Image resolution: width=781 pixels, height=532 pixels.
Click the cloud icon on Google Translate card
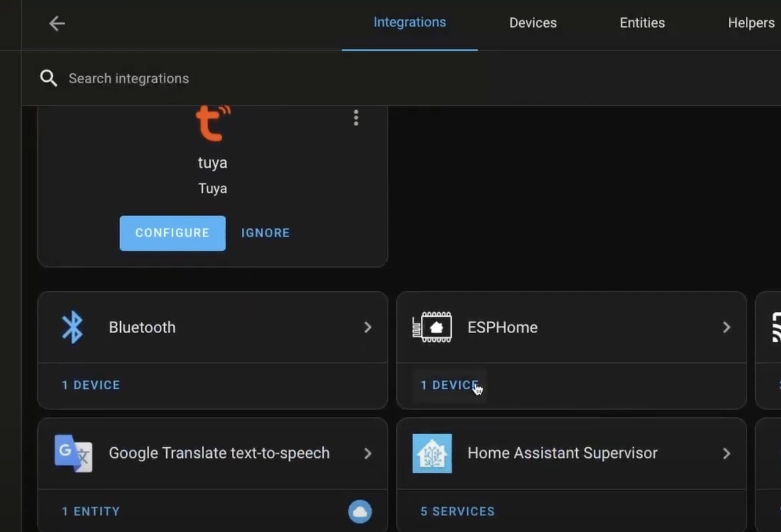click(x=360, y=511)
